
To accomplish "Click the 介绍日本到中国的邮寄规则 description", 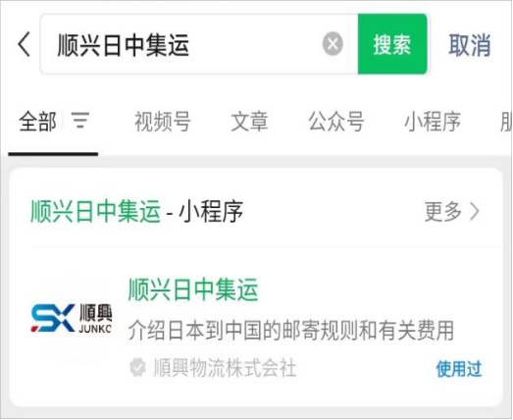I will click(291, 331).
